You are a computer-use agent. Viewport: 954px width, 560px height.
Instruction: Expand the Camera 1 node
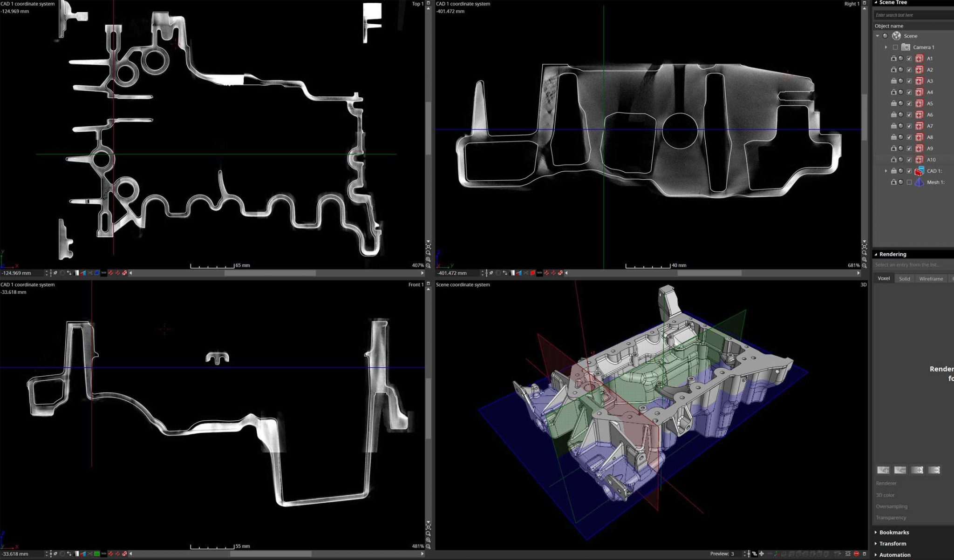point(886,47)
